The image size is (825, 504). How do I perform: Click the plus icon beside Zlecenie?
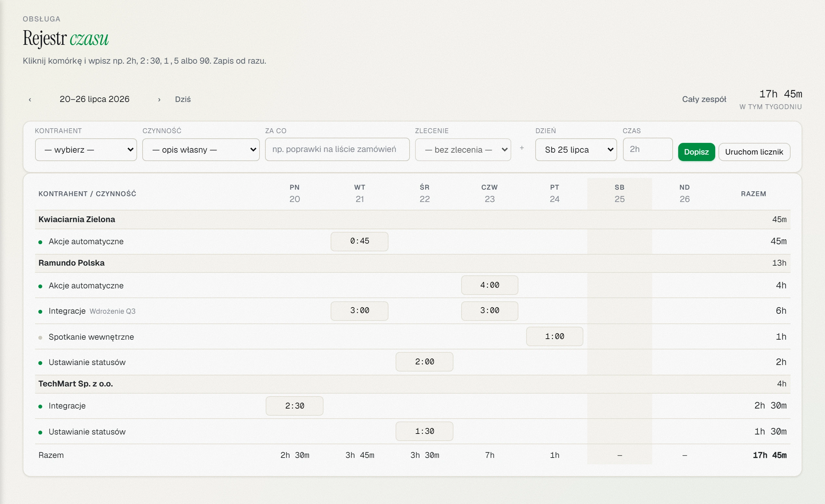pyautogui.click(x=522, y=147)
